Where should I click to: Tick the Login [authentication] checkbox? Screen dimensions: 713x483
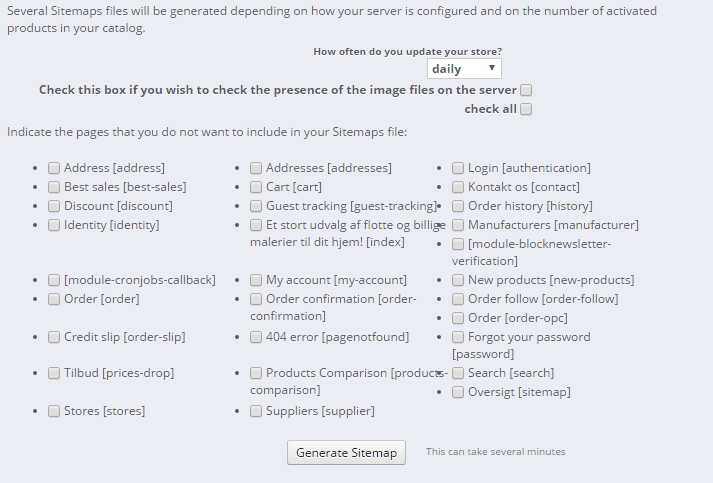[458, 168]
